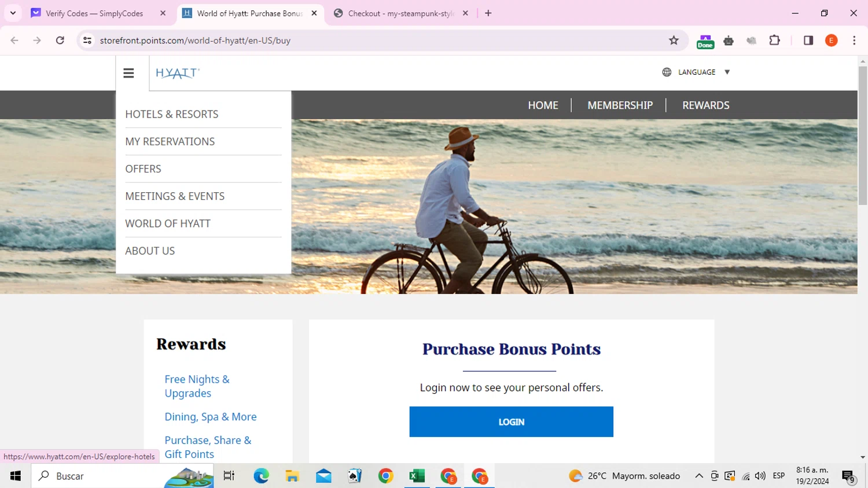Click the globe language icon
Screen dimensions: 868x488
point(667,72)
